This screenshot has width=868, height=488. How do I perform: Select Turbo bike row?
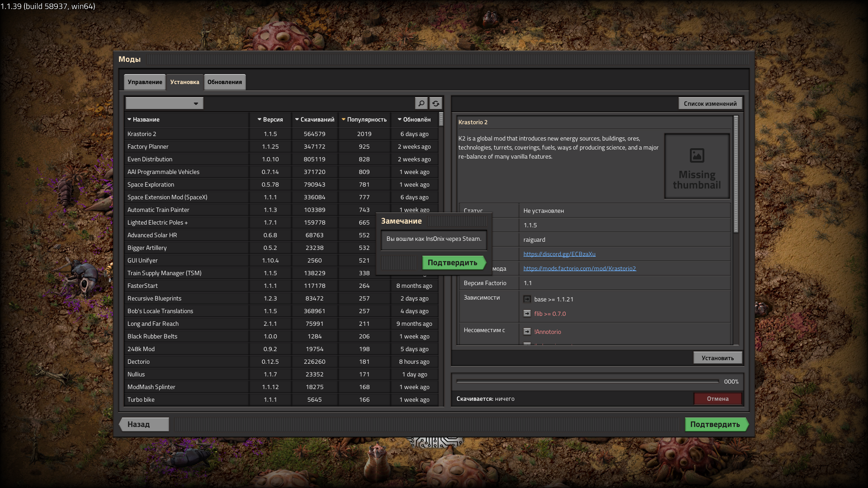(281, 399)
